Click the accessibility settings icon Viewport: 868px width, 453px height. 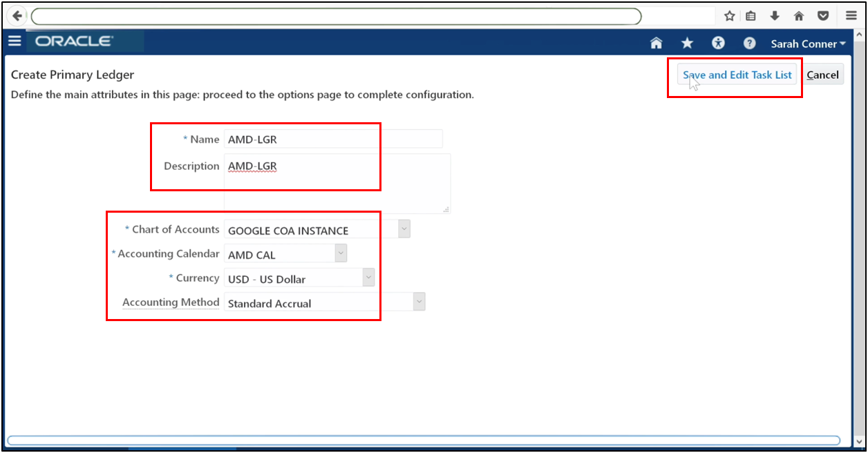coord(717,43)
